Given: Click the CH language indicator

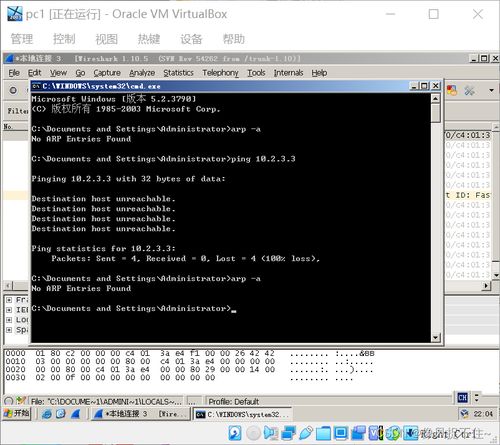Looking at the screenshot, I should 462,397.
